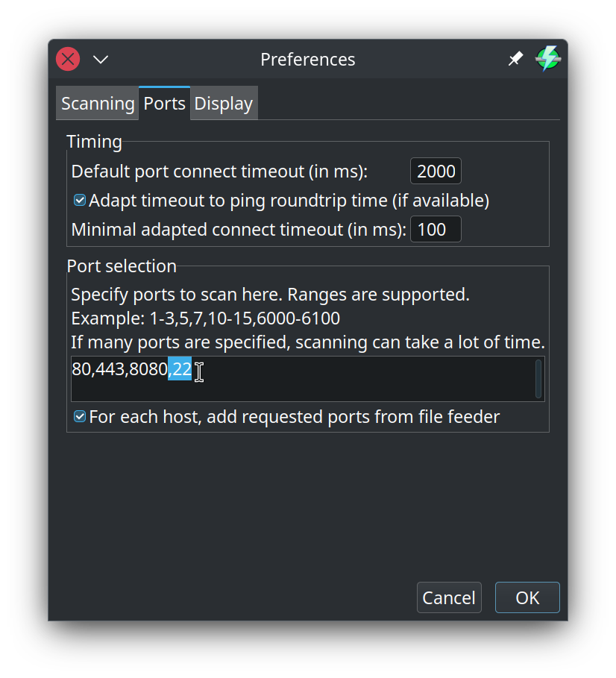Screen dimensions: 616x678
Task: Click the Port selection group heading
Action: click(x=122, y=266)
